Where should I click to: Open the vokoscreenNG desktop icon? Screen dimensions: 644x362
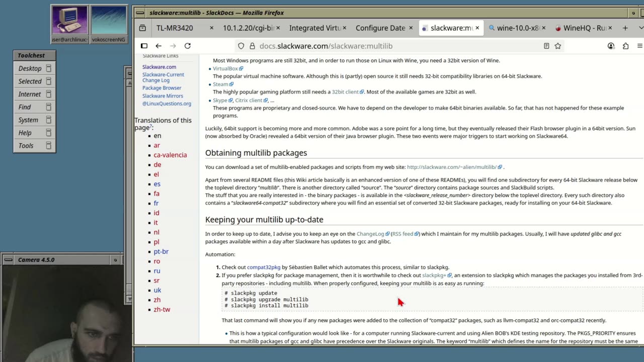109,24
